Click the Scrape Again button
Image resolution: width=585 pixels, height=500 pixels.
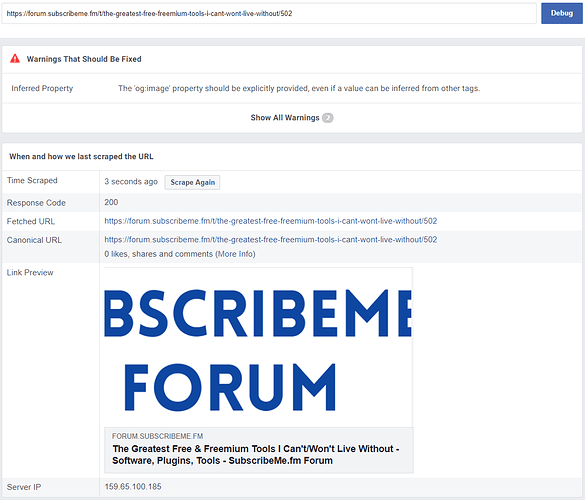[193, 182]
